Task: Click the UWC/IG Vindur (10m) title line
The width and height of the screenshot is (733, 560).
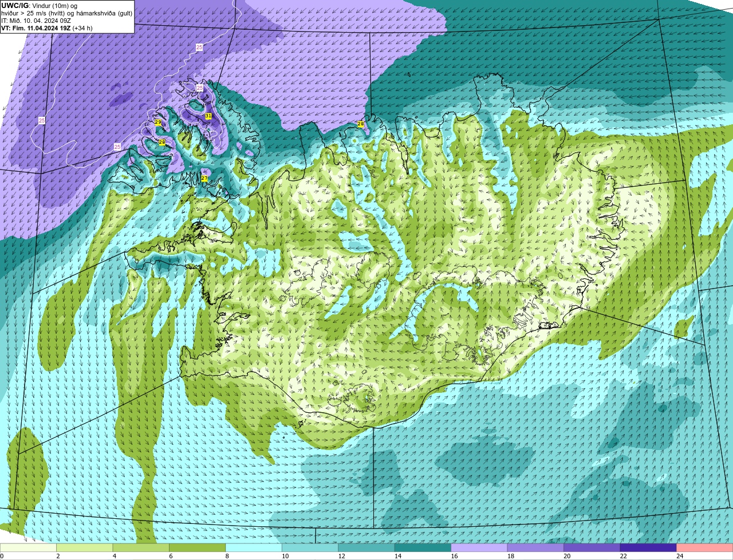Action: (39, 6)
